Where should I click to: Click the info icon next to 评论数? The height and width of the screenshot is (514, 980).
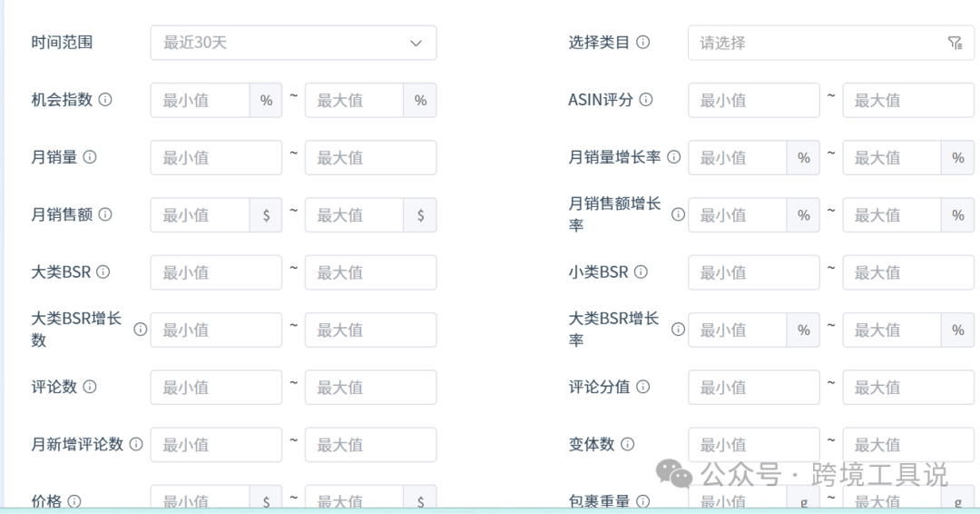click(x=89, y=387)
